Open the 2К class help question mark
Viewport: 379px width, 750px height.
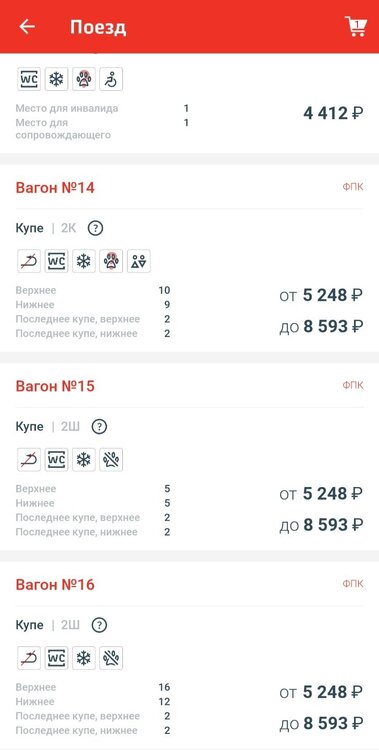[96, 228]
